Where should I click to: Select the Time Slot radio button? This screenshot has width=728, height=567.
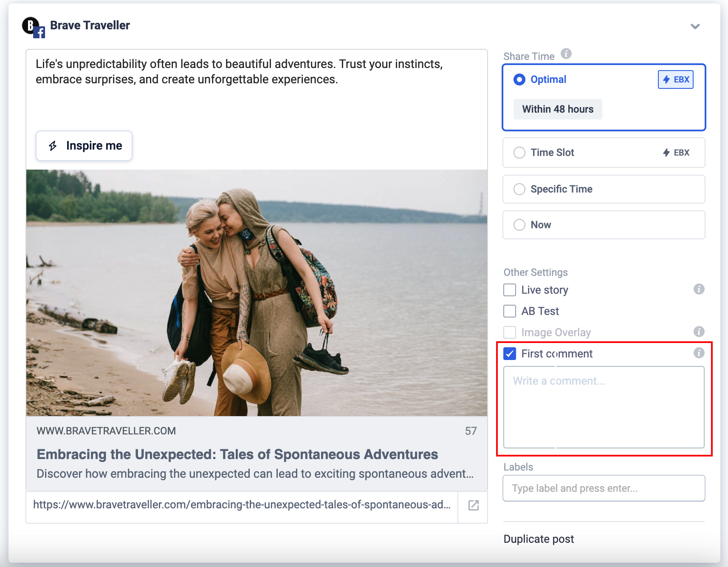tap(519, 153)
